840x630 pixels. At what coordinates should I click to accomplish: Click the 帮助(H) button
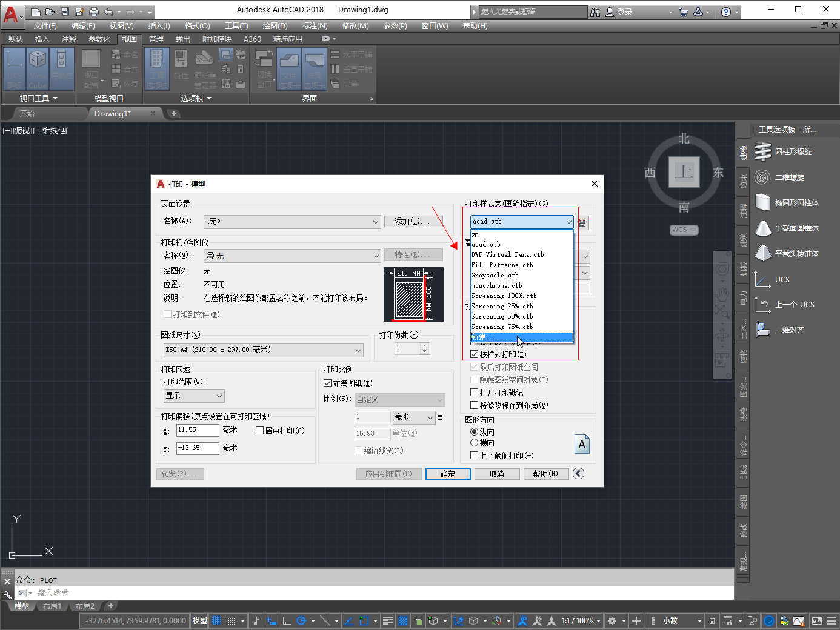pyautogui.click(x=545, y=474)
